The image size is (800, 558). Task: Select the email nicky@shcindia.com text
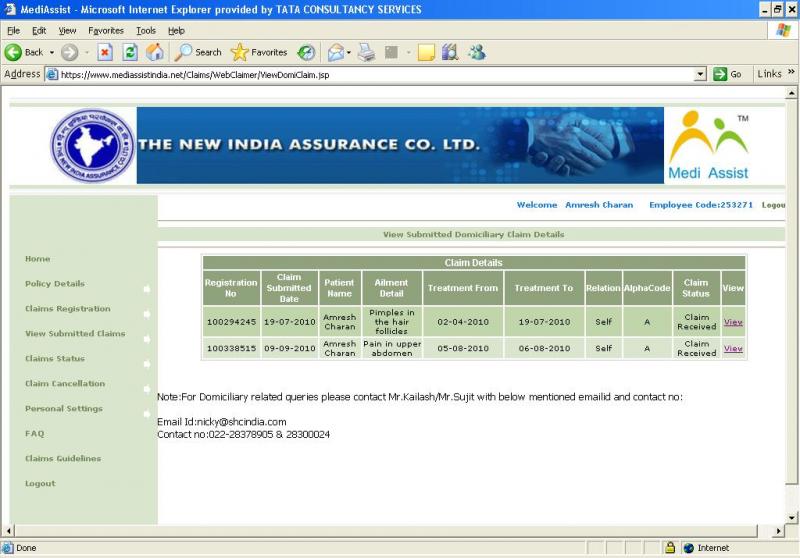click(241, 422)
